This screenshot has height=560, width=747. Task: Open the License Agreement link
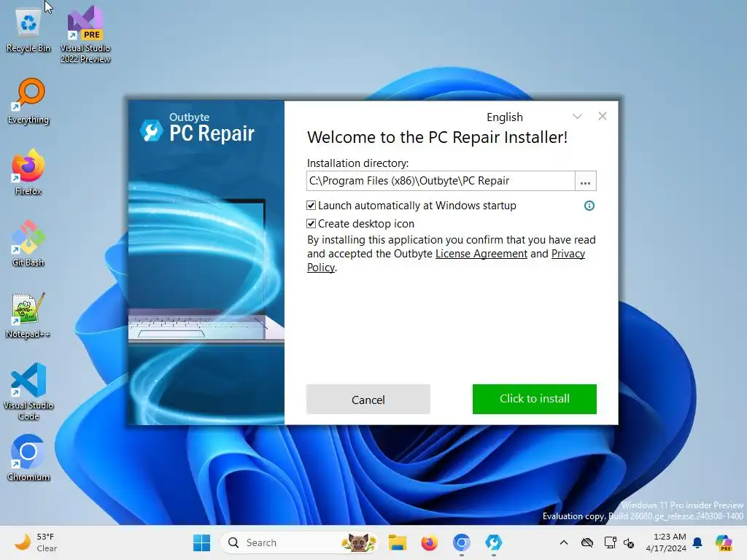click(x=481, y=254)
